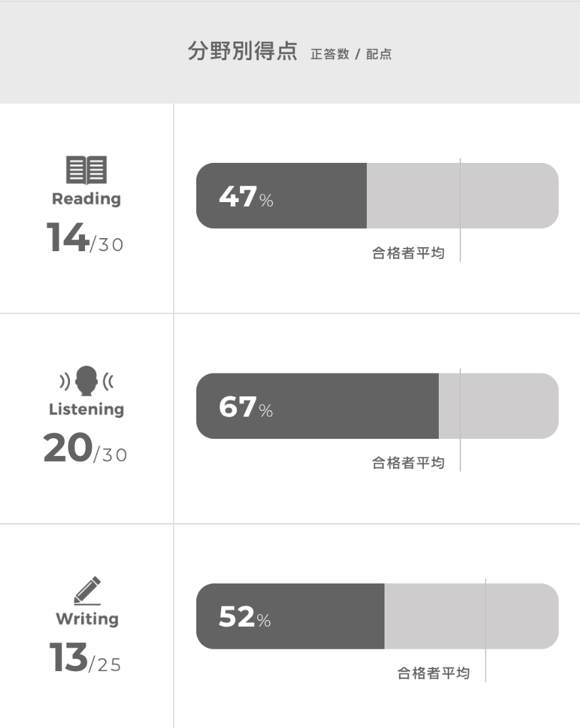Click the Listening head-with-sound-waves icon
580x728 pixels.
pos(86,381)
